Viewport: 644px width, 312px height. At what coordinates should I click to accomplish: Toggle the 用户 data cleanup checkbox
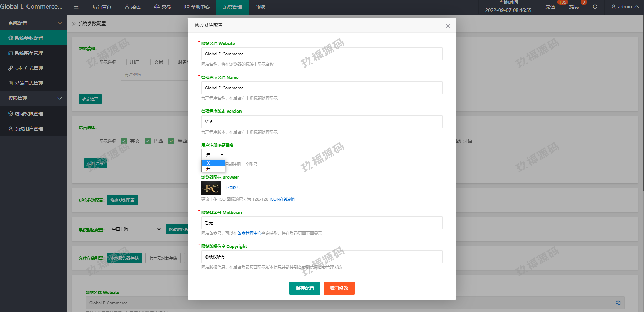[124, 62]
